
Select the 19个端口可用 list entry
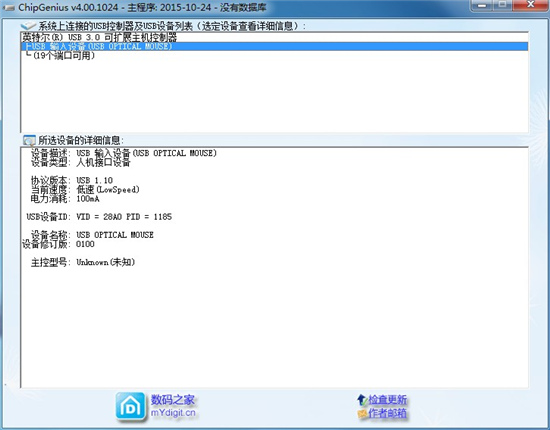[x=60, y=55]
